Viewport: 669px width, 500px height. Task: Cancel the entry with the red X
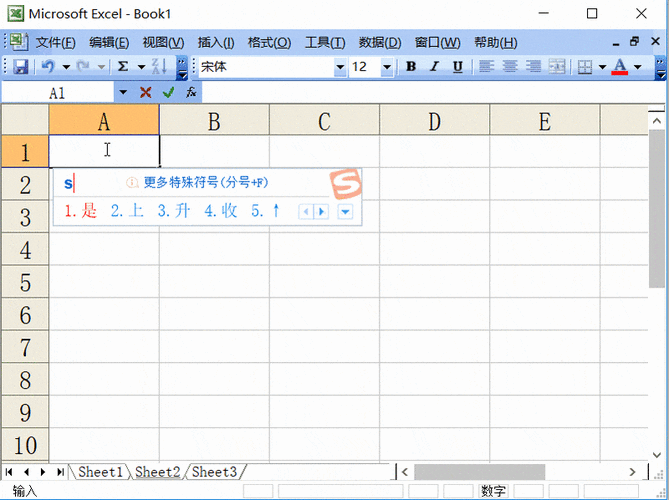(x=145, y=92)
